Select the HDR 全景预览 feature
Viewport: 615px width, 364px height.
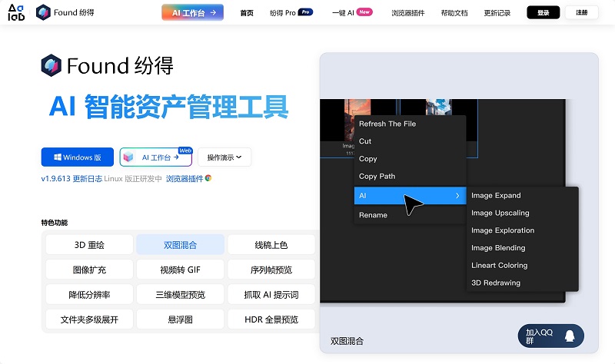click(x=271, y=319)
